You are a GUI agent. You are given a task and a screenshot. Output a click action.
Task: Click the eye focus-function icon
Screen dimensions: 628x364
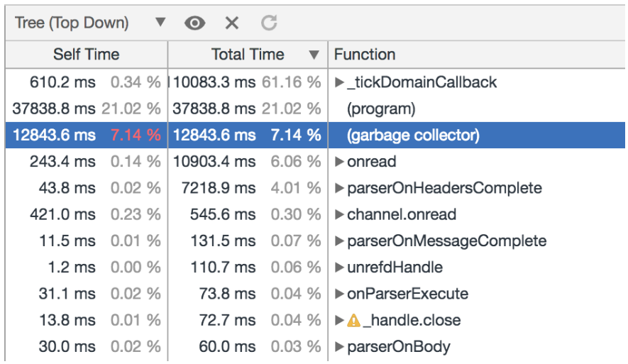(x=194, y=23)
